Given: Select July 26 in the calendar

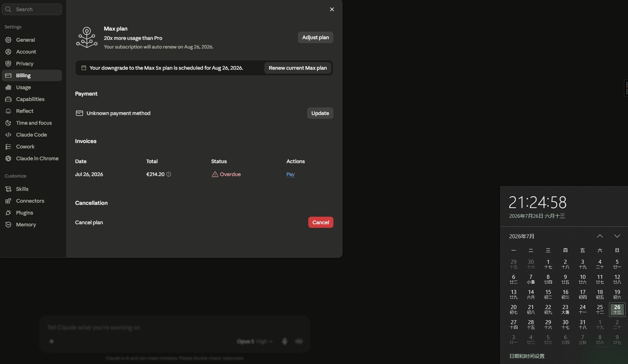Looking at the screenshot, I should (617, 309).
